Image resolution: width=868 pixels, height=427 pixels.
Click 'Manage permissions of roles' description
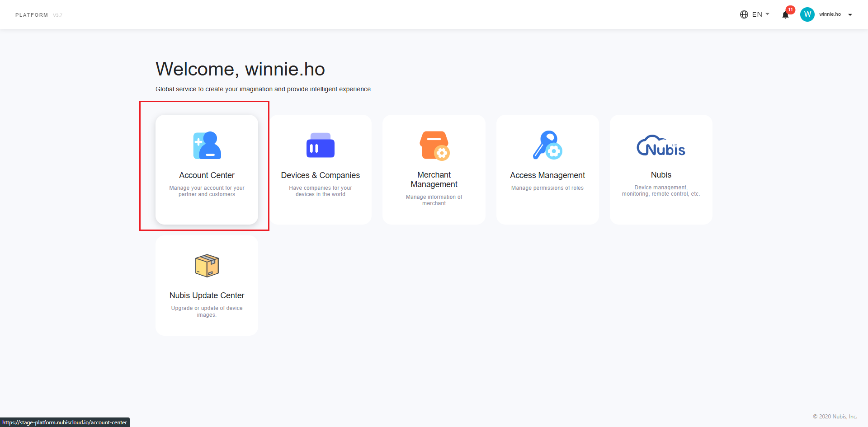point(547,188)
